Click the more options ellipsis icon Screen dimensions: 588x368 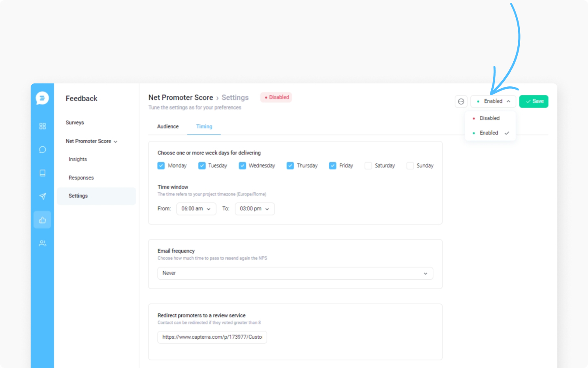461,101
